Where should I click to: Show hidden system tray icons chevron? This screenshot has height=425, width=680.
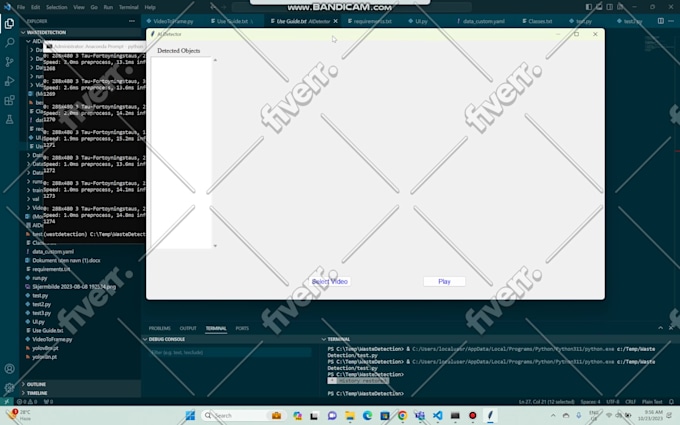pos(553,415)
